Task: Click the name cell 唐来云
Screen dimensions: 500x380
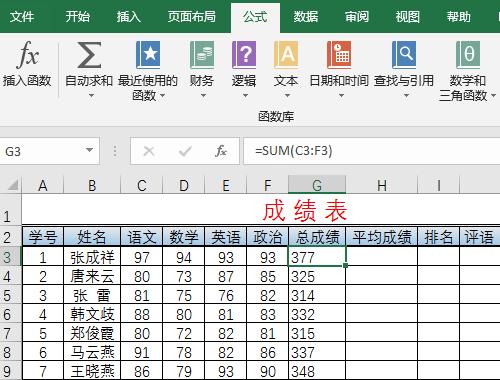Action: tap(92, 276)
